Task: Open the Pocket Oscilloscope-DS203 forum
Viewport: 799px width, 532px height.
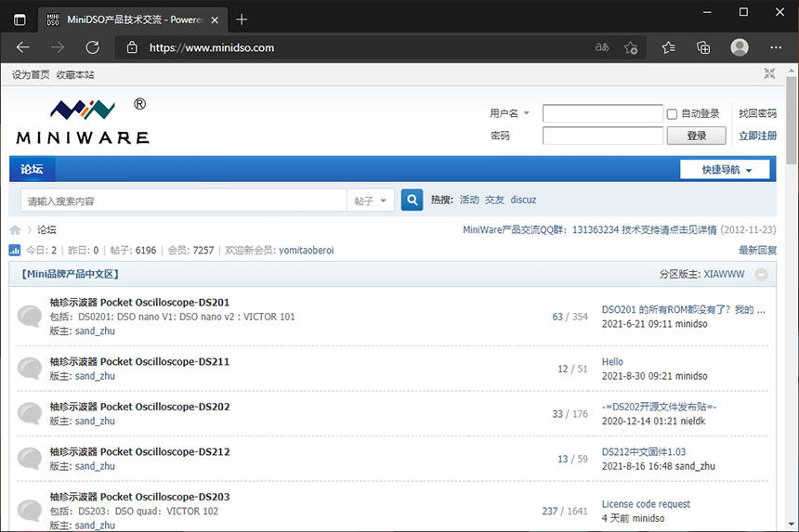Action: pyautogui.click(x=139, y=497)
